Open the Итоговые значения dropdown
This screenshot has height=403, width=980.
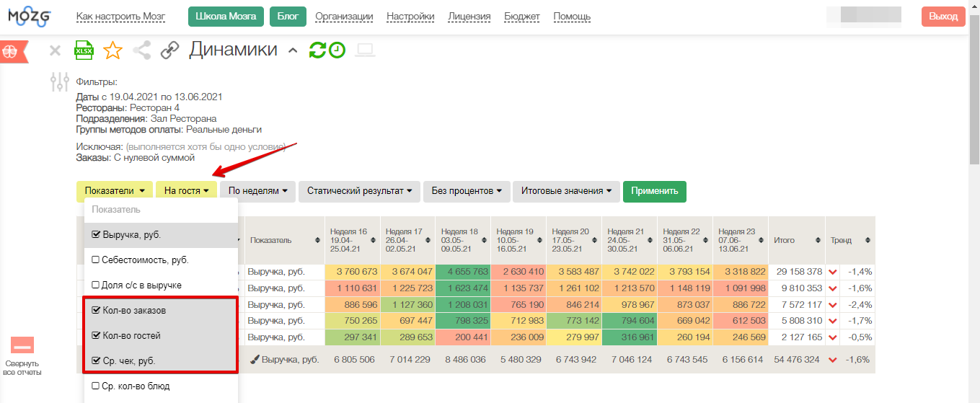[565, 191]
